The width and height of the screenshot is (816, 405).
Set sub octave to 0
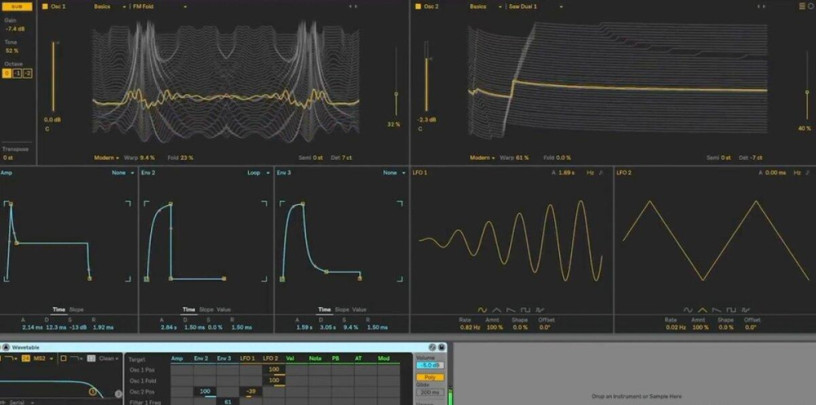pos(7,73)
